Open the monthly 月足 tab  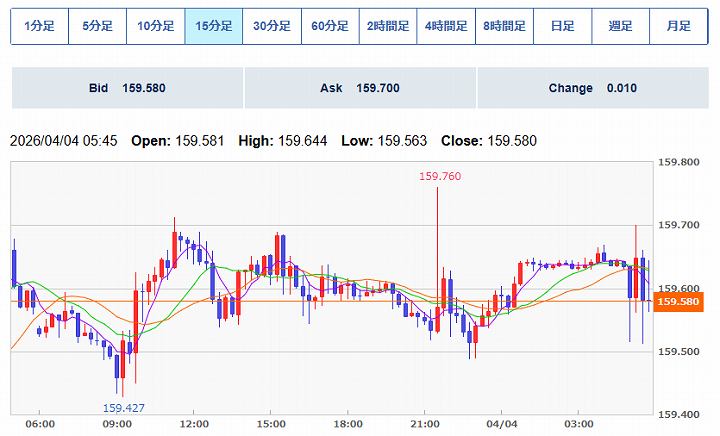[679, 27]
